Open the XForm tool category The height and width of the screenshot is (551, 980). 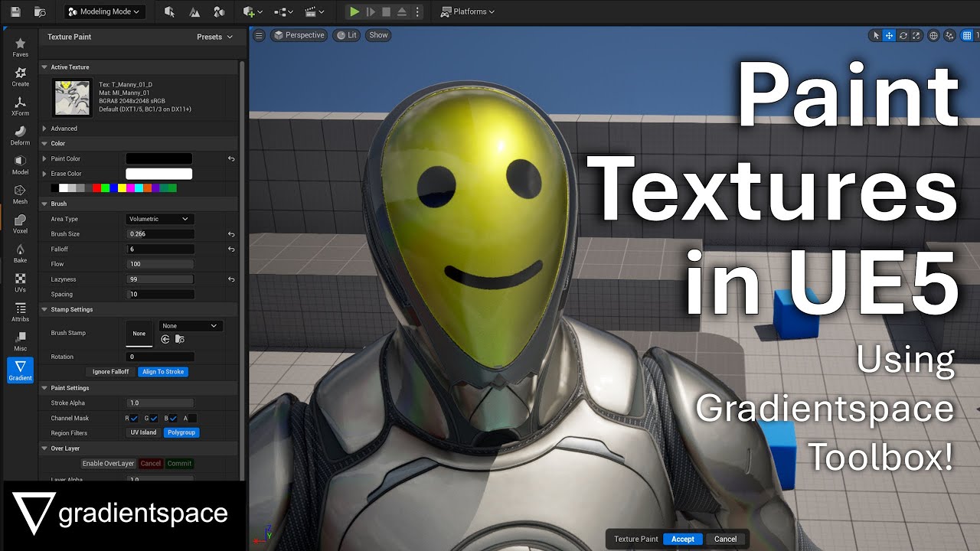21,106
